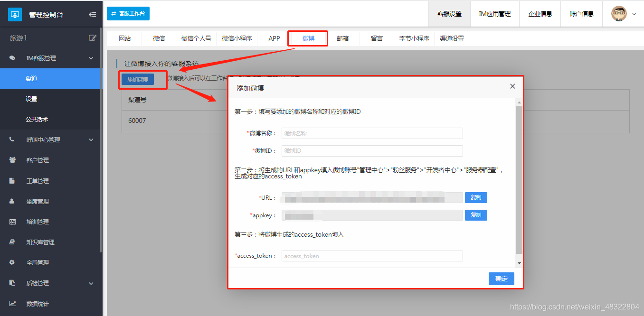The width and height of the screenshot is (644, 316).
Task: Switch to the 客服设置 top menu
Action: 449,14
